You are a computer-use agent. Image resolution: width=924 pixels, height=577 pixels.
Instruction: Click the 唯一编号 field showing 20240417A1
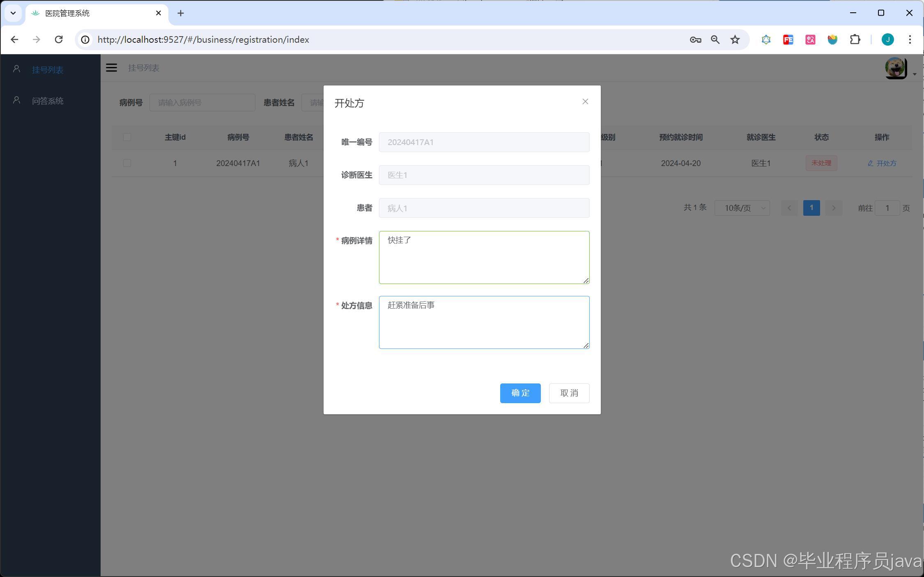(484, 142)
